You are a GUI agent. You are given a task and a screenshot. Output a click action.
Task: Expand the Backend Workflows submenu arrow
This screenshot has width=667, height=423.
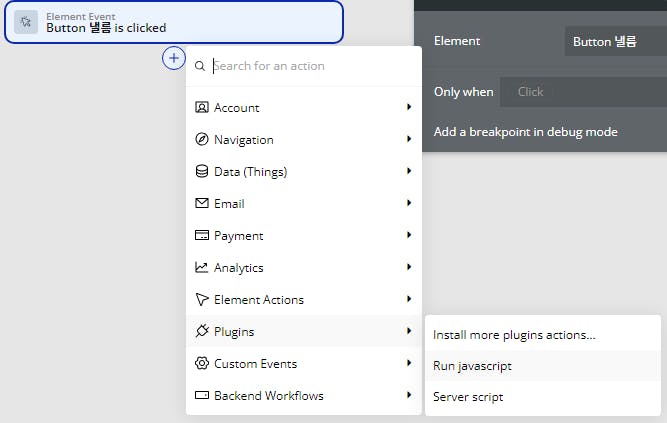tap(409, 394)
